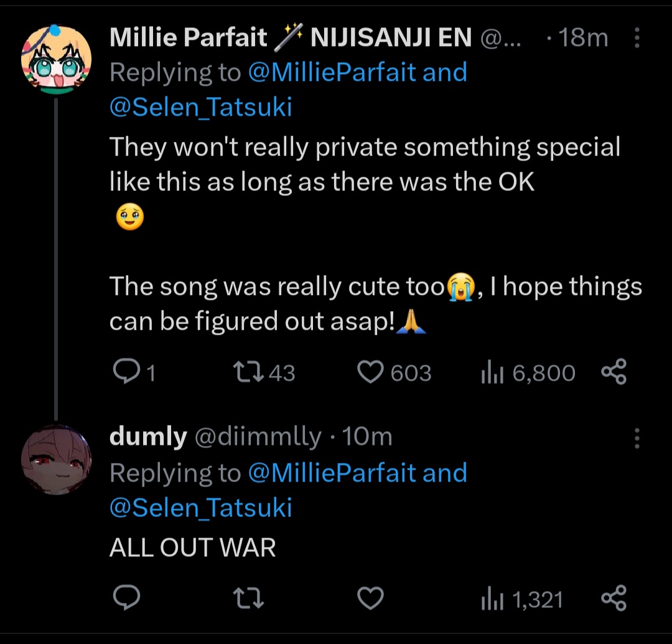Open Millie Parfait's profile avatar
672x644 pixels.
point(56,60)
